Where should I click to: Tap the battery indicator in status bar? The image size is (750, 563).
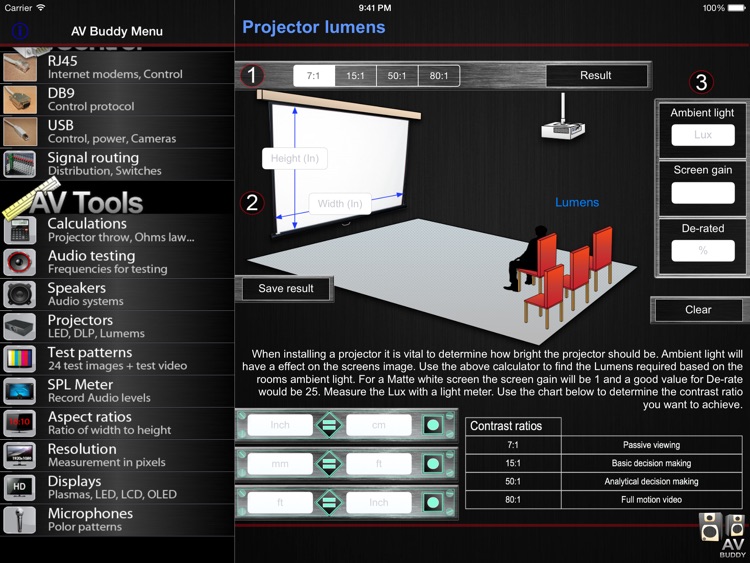click(736, 8)
